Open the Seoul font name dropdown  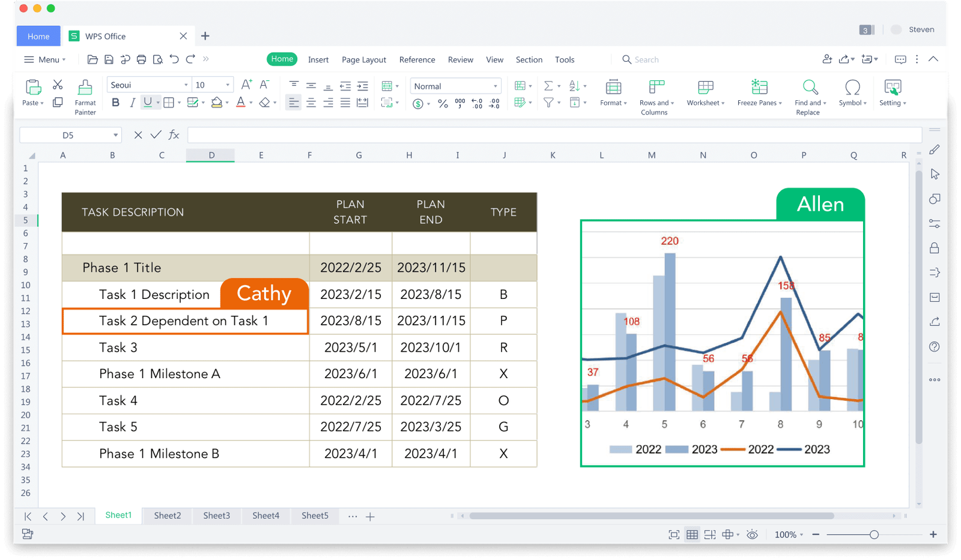tap(186, 85)
